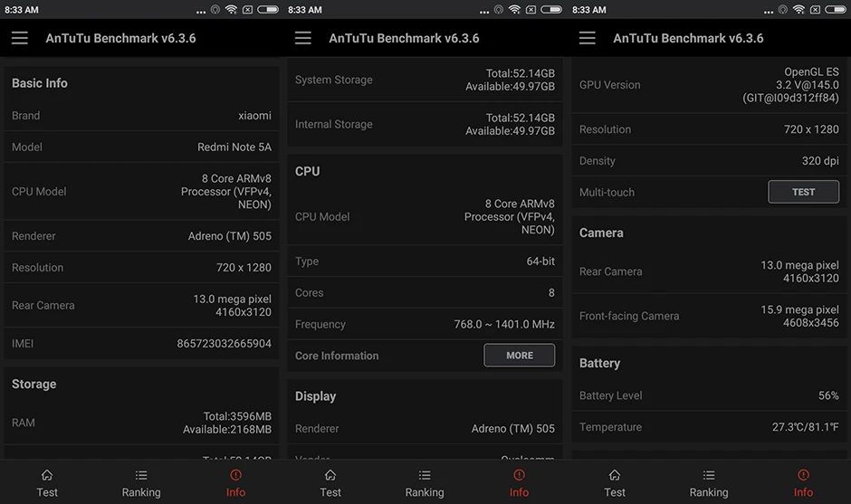The image size is (851, 504).
Task: Tap Test home icon in middle screen
Action: pos(330,475)
